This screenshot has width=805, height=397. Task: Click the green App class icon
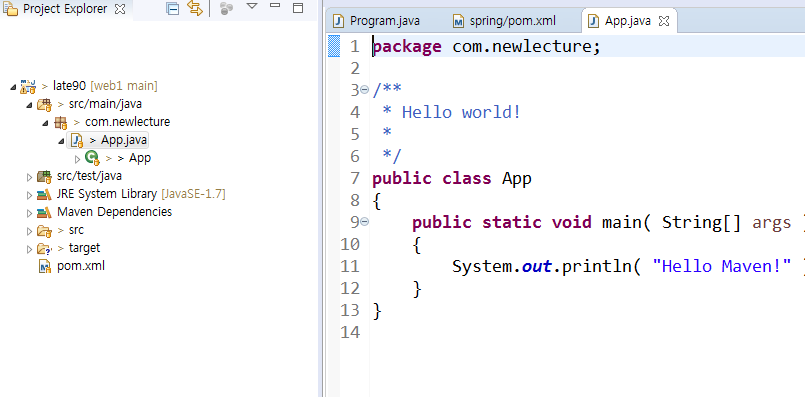click(92, 158)
